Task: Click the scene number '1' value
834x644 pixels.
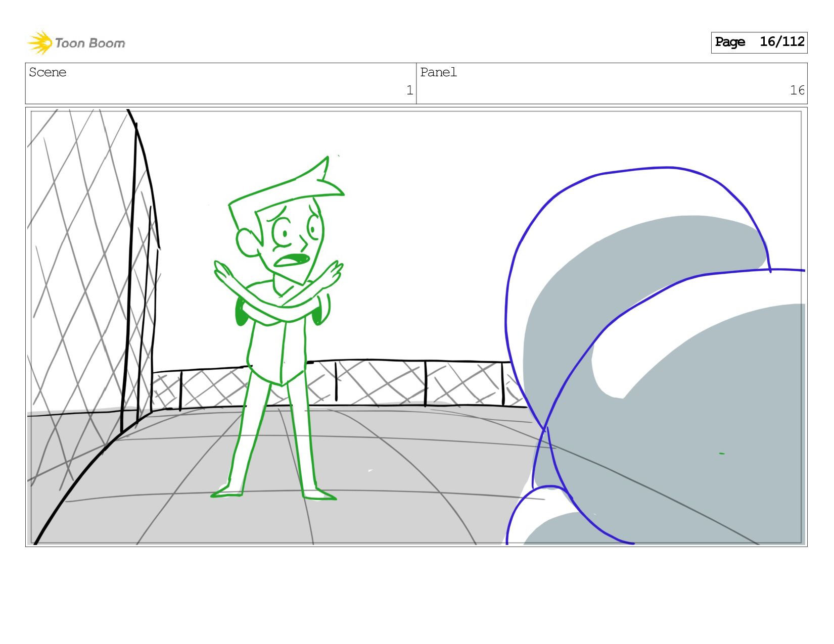Action: pos(409,90)
